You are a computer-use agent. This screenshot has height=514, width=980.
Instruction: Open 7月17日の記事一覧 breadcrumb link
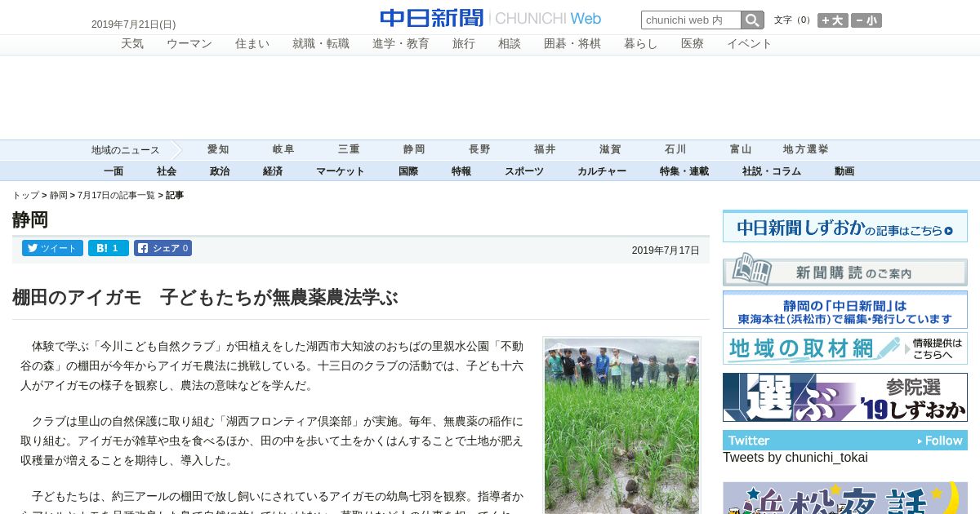coord(116,196)
